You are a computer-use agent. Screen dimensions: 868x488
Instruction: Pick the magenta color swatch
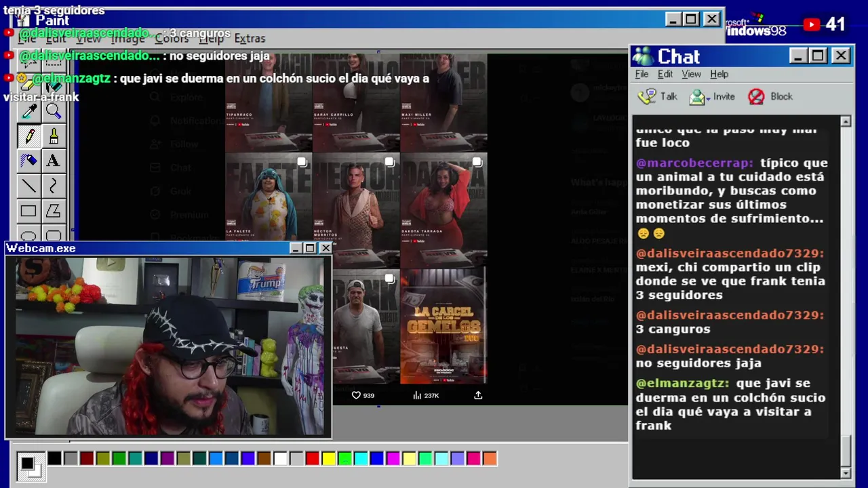coord(393,459)
